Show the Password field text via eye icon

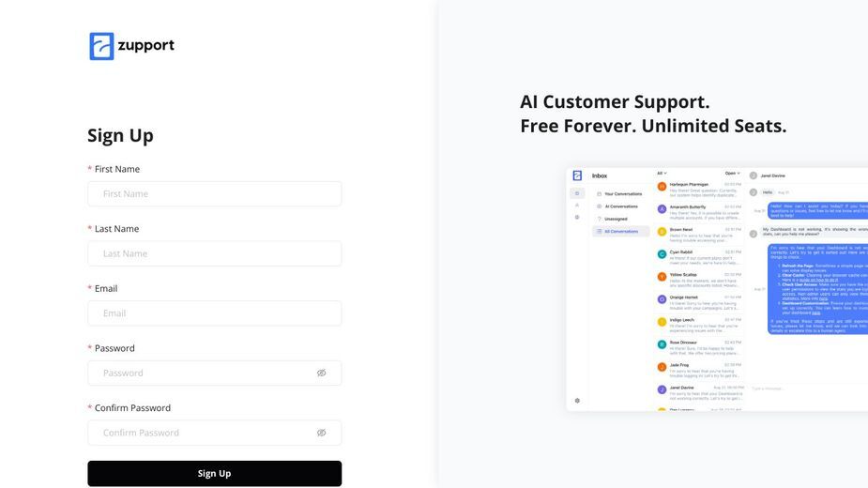pyautogui.click(x=321, y=373)
